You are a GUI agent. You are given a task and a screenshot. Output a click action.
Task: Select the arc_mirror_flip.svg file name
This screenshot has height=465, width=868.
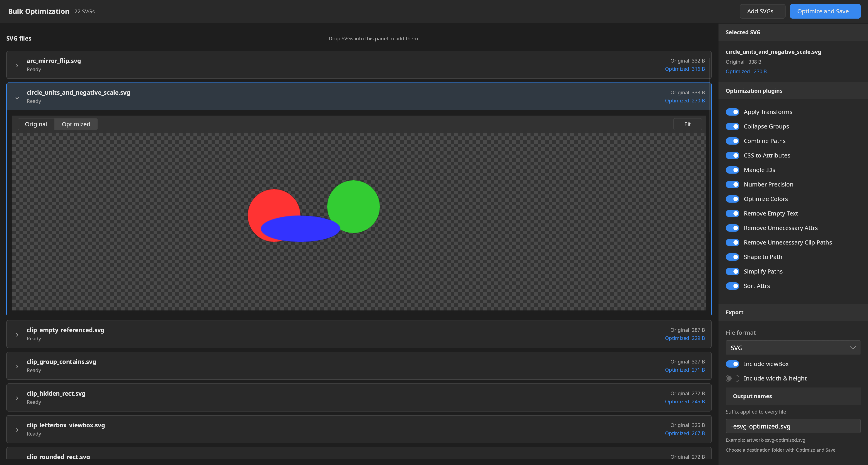click(54, 61)
